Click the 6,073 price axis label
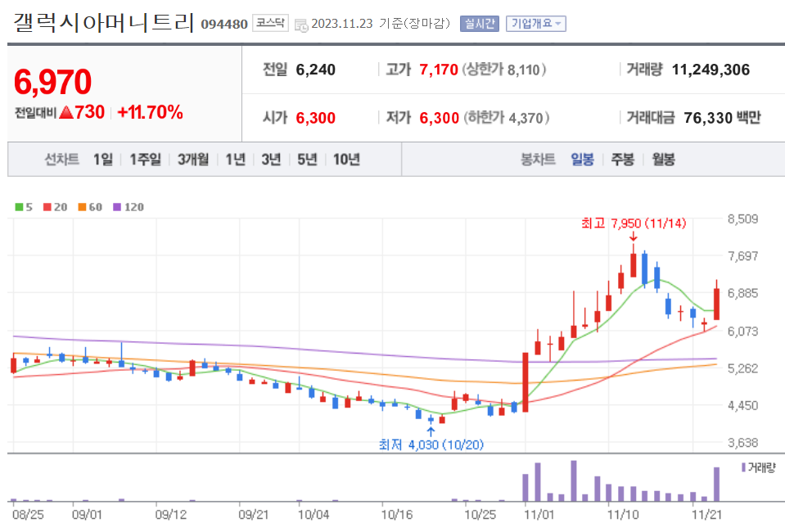The width and height of the screenshot is (785, 532). [742, 331]
